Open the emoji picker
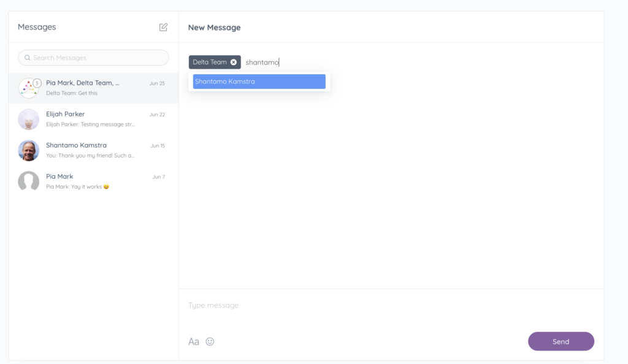Screen dimensions: 628x364 click(x=210, y=341)
